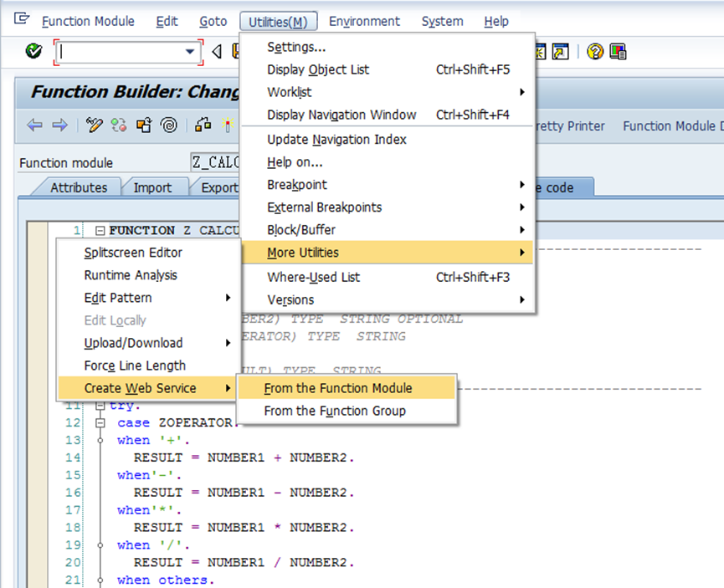The height and width of the screenshot is (588, 724).
Task: Open the Customize Local Layout icon
Action: click(618, 51)
